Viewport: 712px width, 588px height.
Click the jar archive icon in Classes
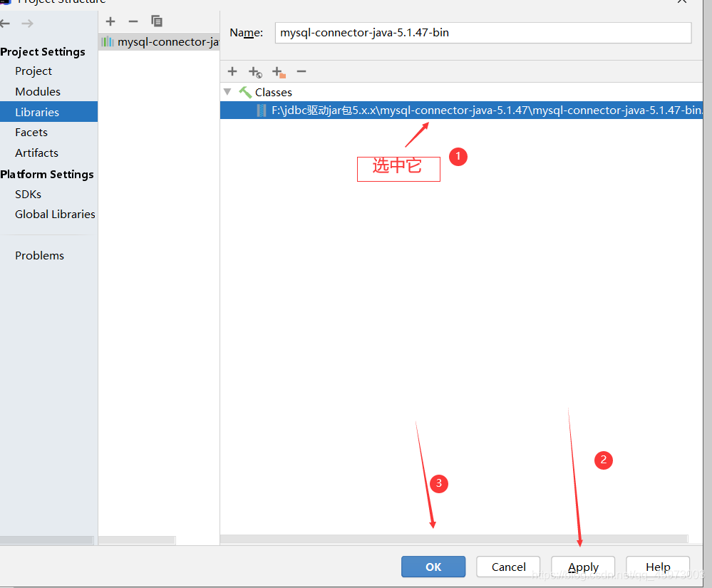pos(262,110)
